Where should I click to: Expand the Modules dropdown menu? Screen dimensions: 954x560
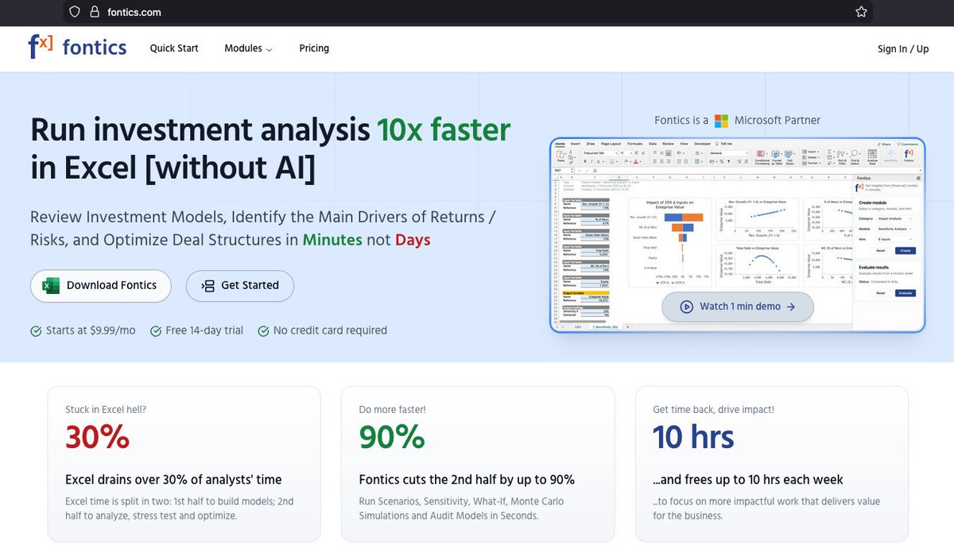248,48
